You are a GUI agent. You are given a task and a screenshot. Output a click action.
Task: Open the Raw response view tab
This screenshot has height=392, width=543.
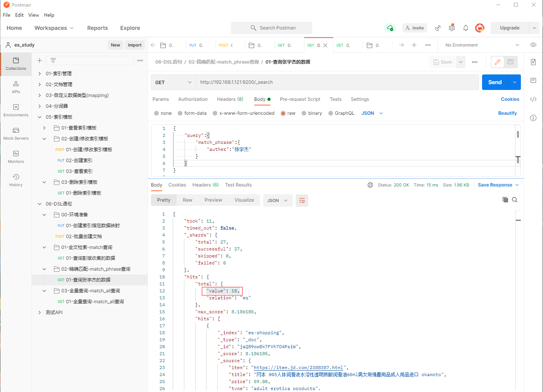coord(187,200)
